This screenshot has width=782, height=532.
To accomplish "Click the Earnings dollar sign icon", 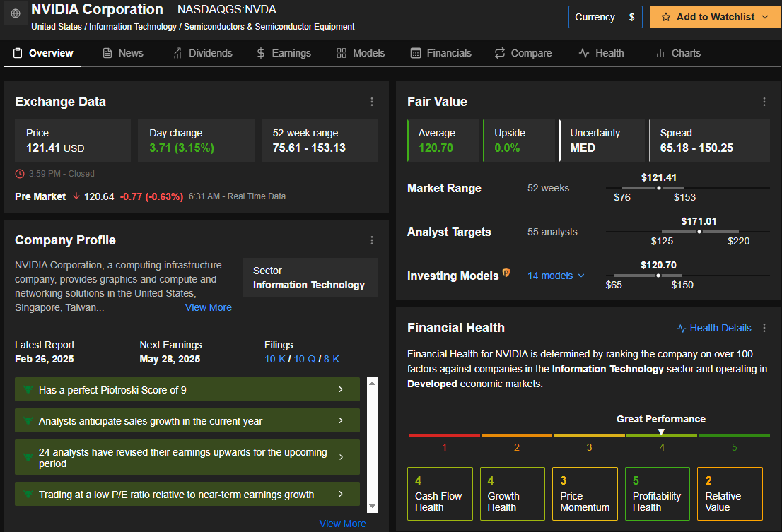I will [x=261, y=53].
